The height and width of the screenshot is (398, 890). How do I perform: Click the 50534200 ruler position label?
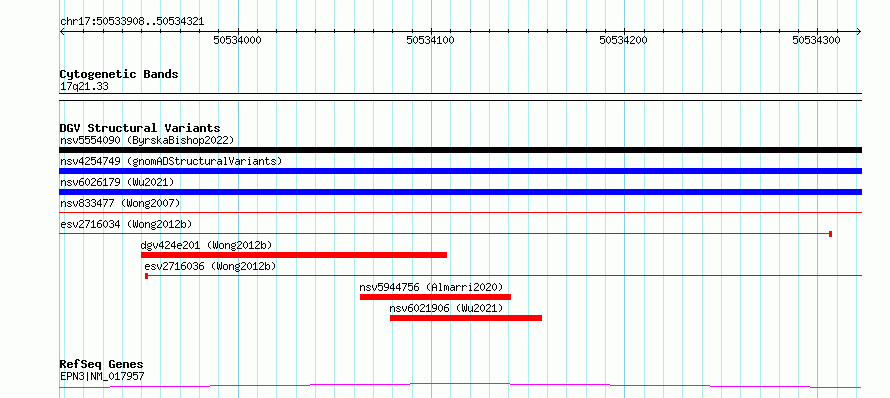(623, 40)
